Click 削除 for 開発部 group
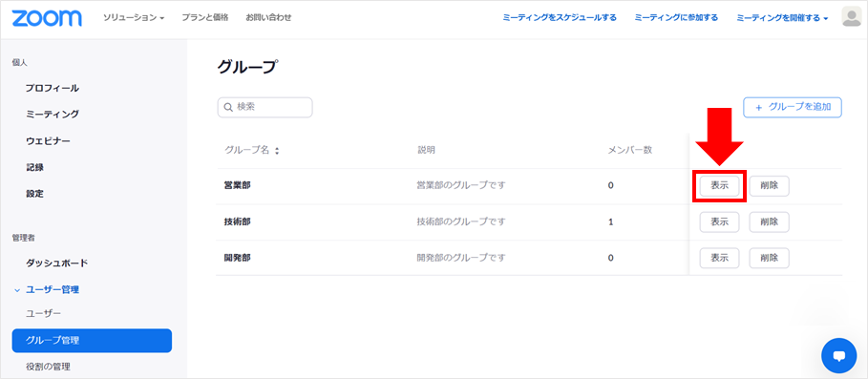 pyautogui.click(x=770, y=258)
